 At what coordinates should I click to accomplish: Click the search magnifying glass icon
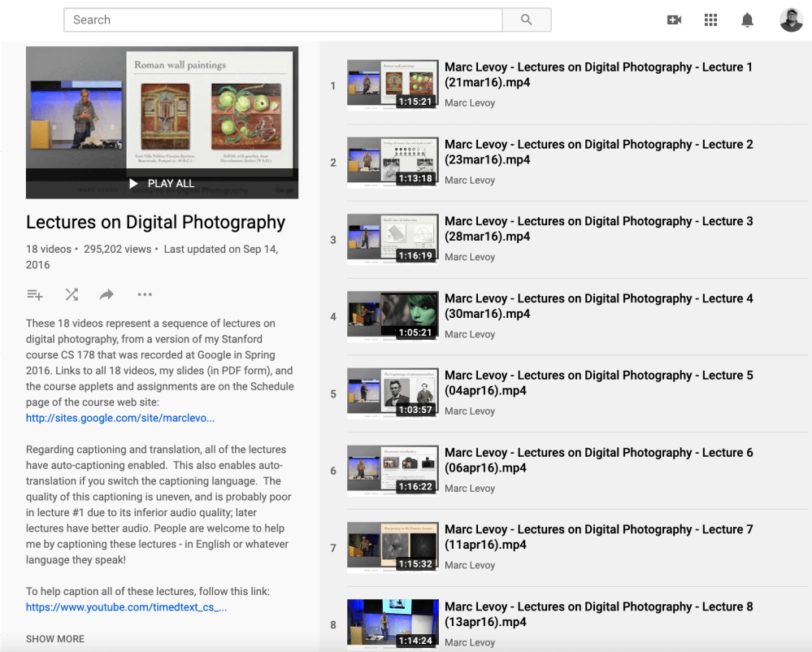point(527,20)
